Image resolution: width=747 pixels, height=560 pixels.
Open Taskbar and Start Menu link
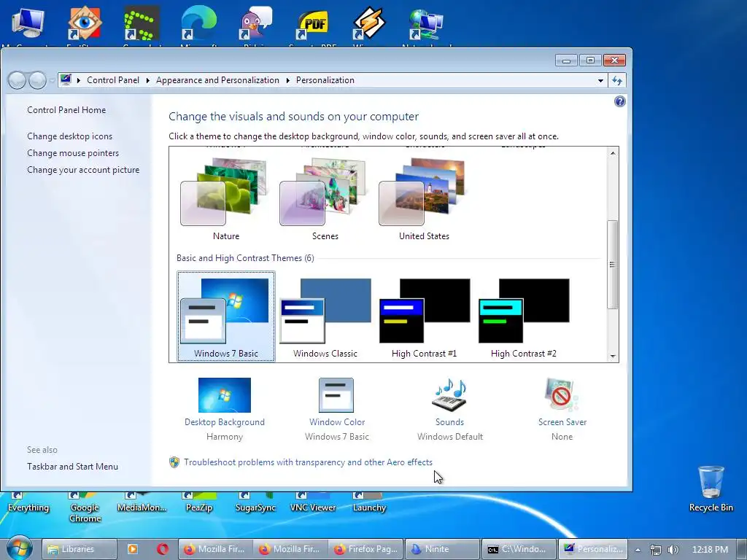coord(72,467)
